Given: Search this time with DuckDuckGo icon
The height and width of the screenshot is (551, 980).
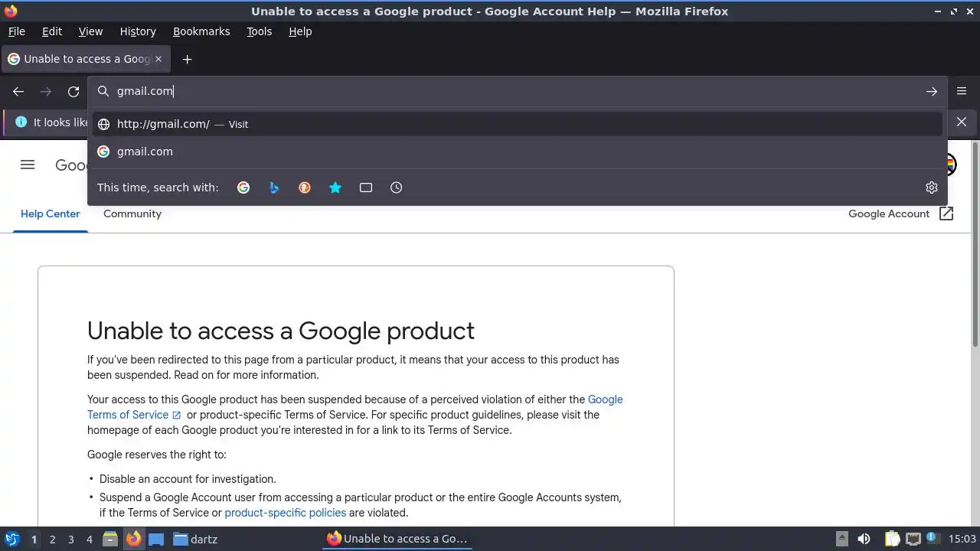Looking at the screenshot, I should click(x=305, y=187).
